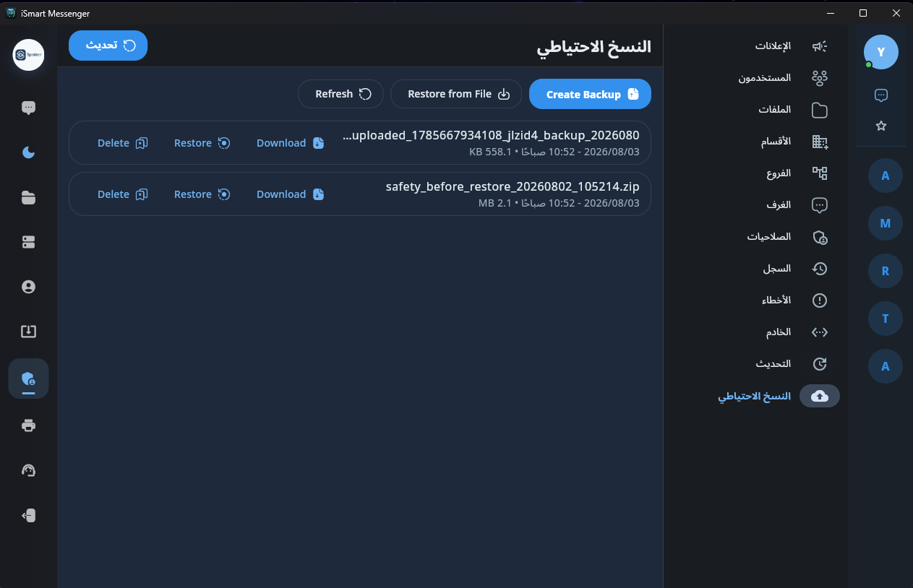
Task: Click the users group icon
Action: tap(820, 78)
